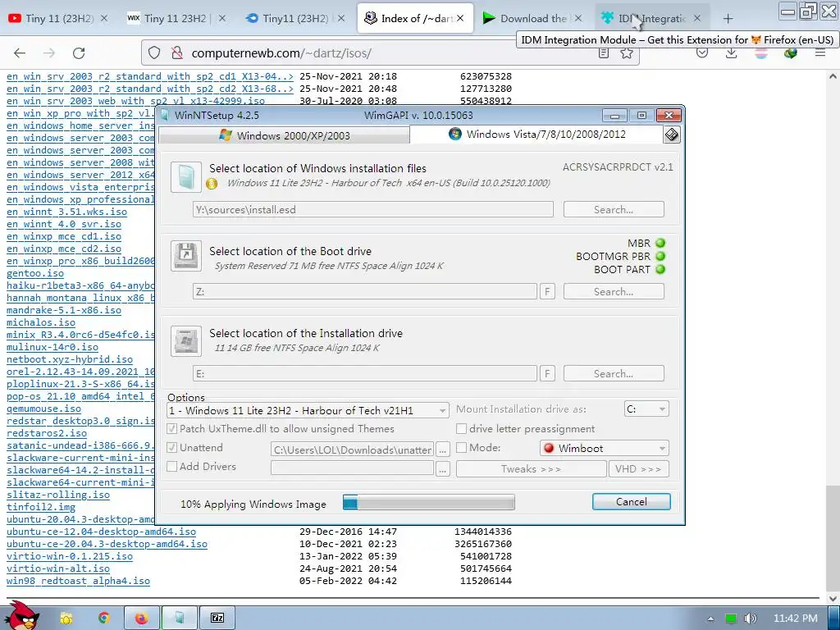Open the Pocket icon in toolbar
The image size is (840, 630).
[702, 53]
